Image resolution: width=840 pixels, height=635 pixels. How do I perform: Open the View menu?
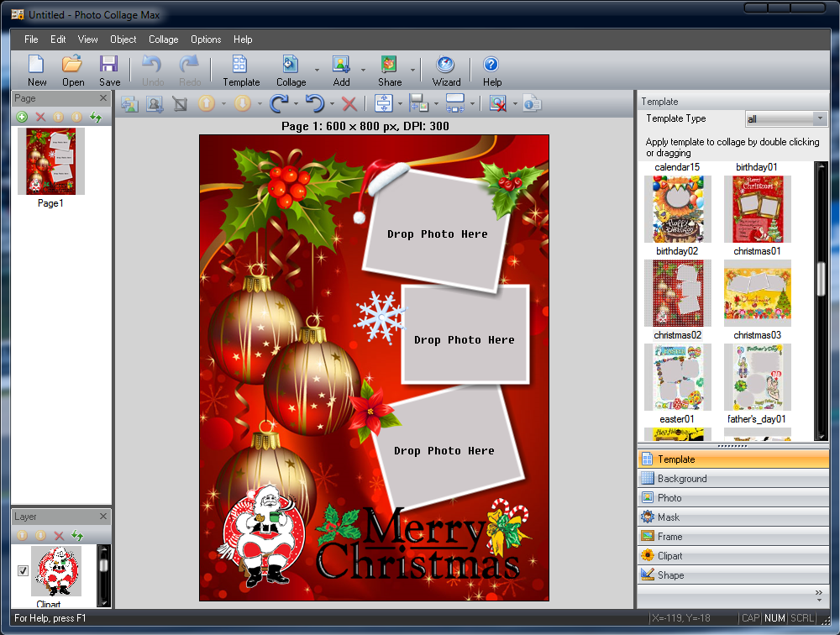pyautogui.click(x=88, y=39)
